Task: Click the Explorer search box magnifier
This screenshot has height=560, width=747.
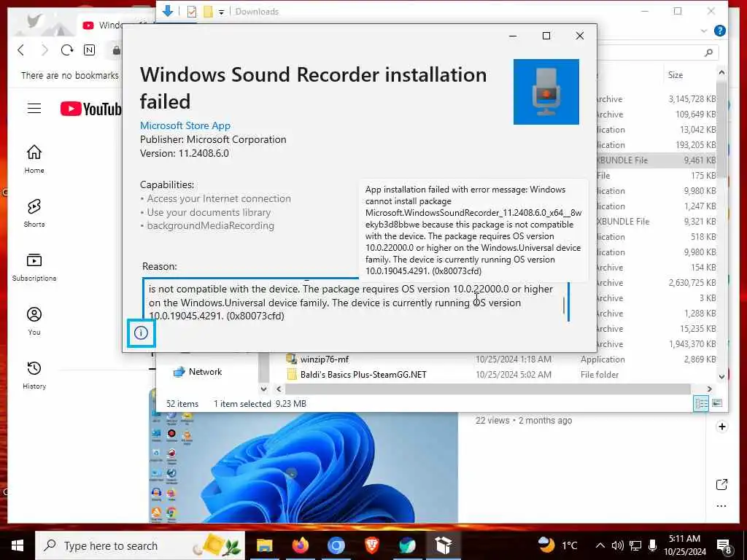Action: (709, 52)
